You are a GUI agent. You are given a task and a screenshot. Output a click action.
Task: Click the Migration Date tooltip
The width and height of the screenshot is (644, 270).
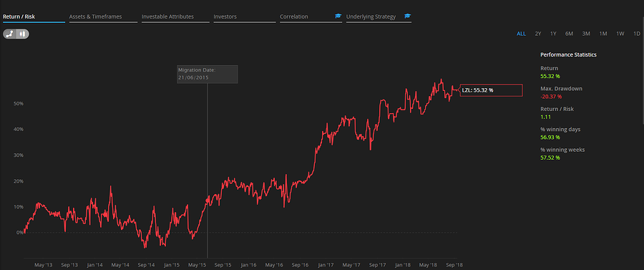[208, 74]
